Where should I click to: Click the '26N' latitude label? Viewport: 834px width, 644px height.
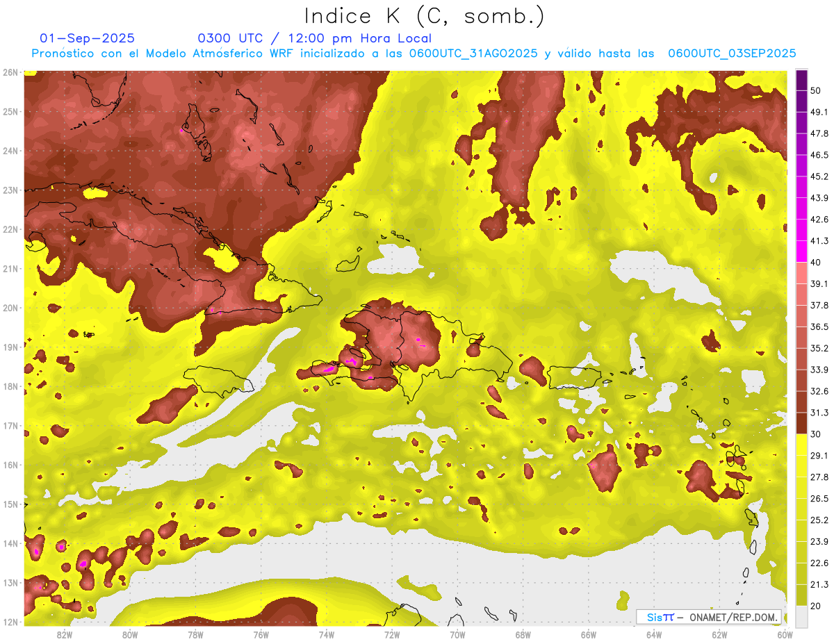[x=10, y=72]
